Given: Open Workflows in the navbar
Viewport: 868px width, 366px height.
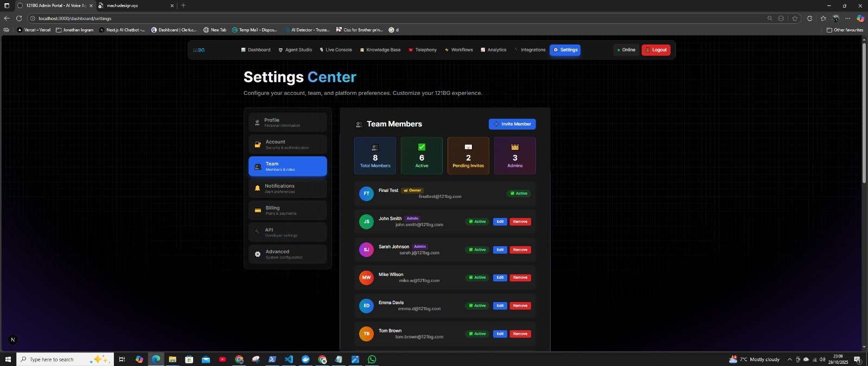Looking at the screenshot, I should [x=459, y=50].
